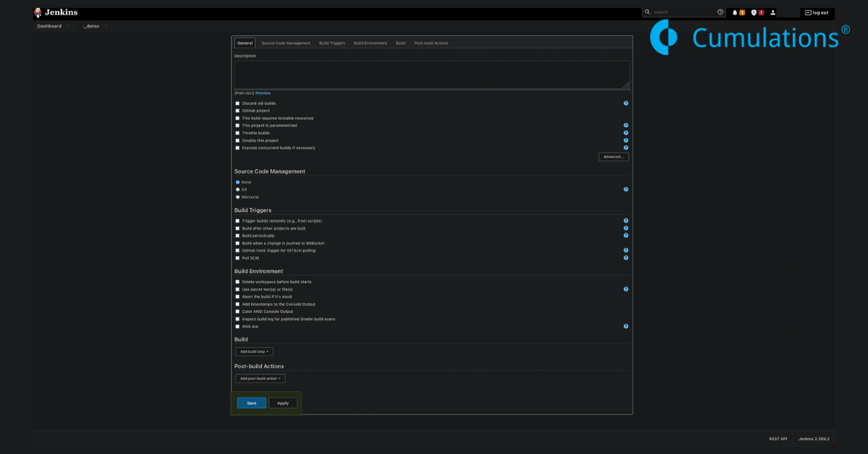Jump to the Build tab
The image size is (868, 454).
pyautogui.click(x=401, y=43)
